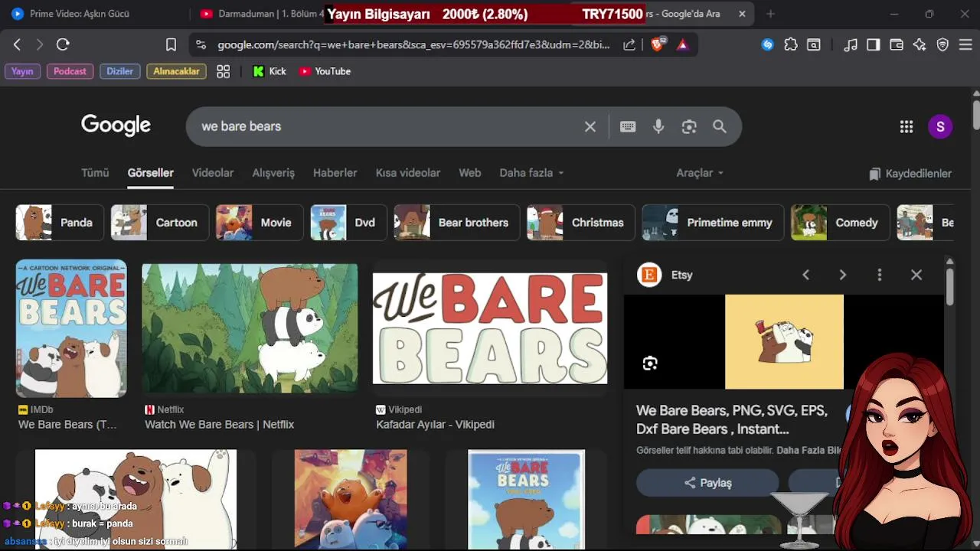
Task: Switch to the Videolar tab
Action: 213,173
